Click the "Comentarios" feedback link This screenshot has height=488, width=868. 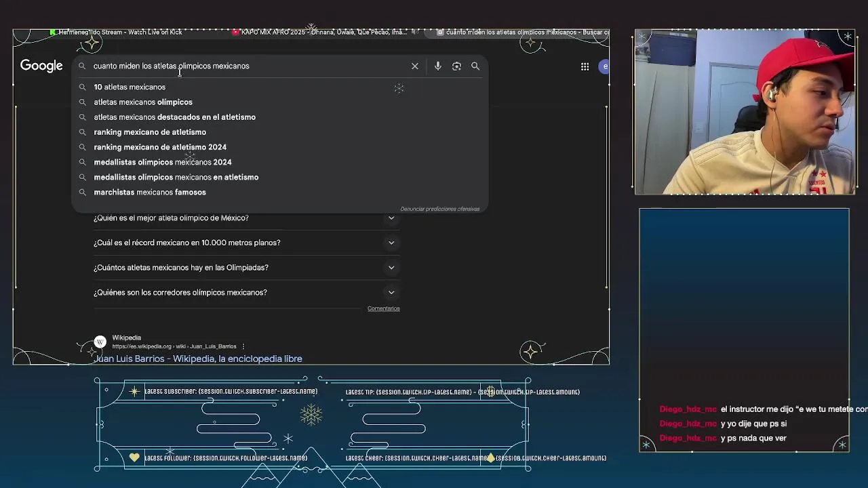(x=383, y=308)
